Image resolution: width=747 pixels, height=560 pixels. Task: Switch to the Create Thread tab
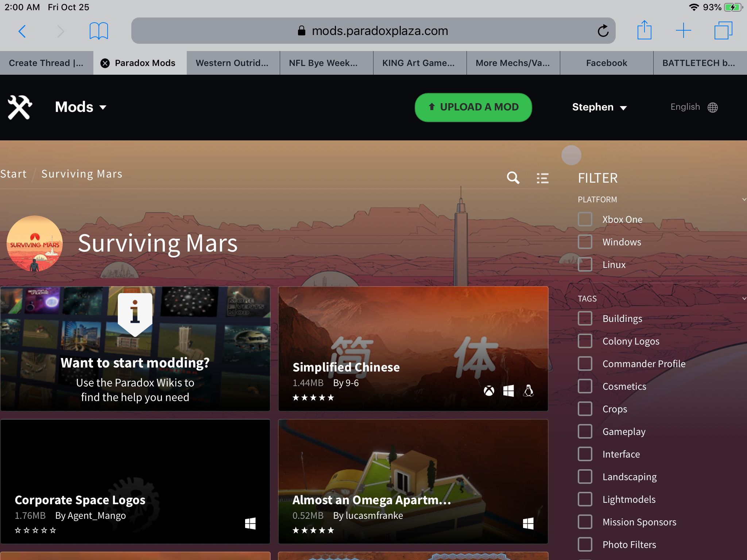tap(46, 63)
